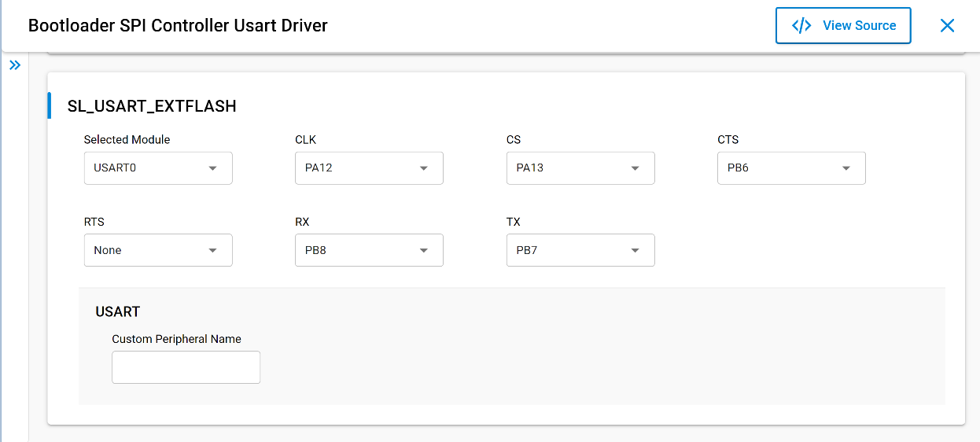Click the USART subsection heading
The width and height of the screenshot is (980, 442).
pyautogui.click(x=118, y=311)
